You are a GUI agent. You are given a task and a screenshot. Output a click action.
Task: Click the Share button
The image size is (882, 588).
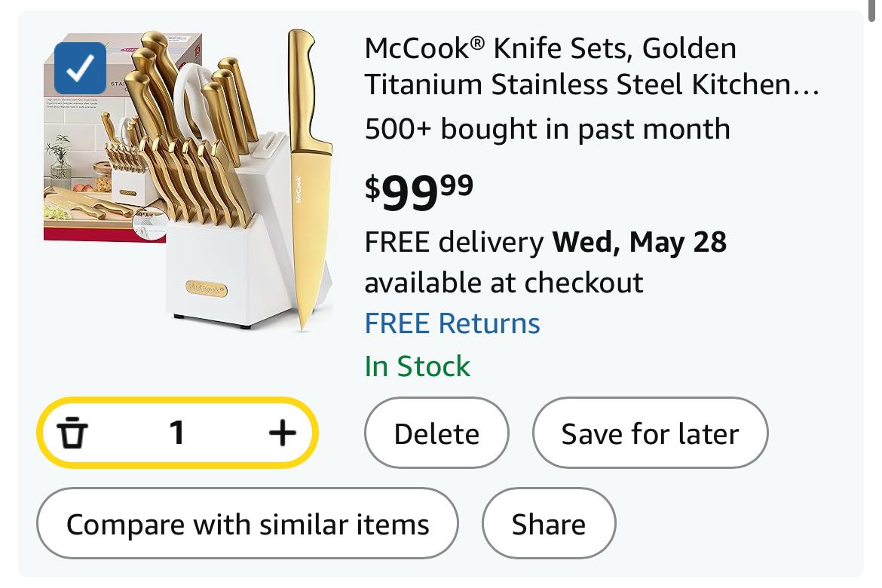548,524
